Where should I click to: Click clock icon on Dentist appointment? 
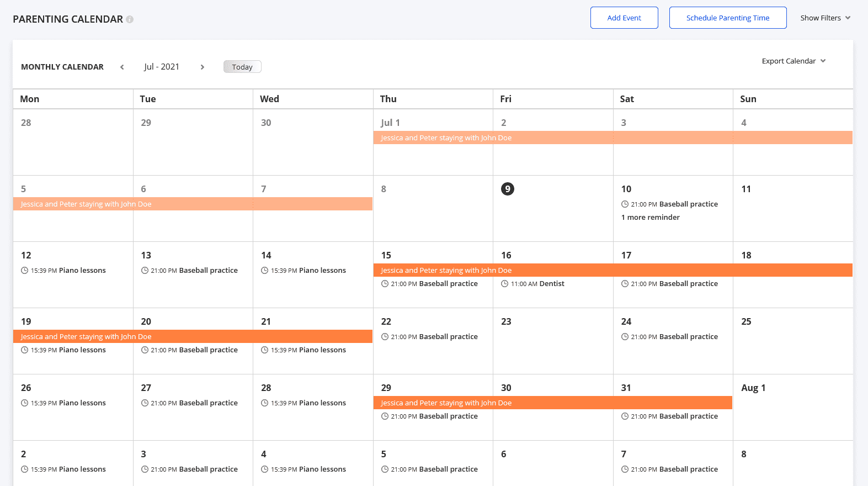pos(504,284)
